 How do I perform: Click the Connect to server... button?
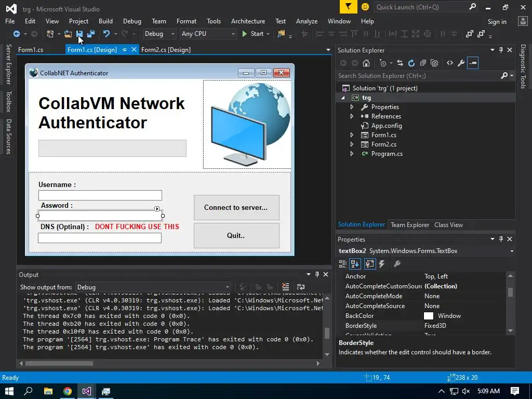(236, 207)
